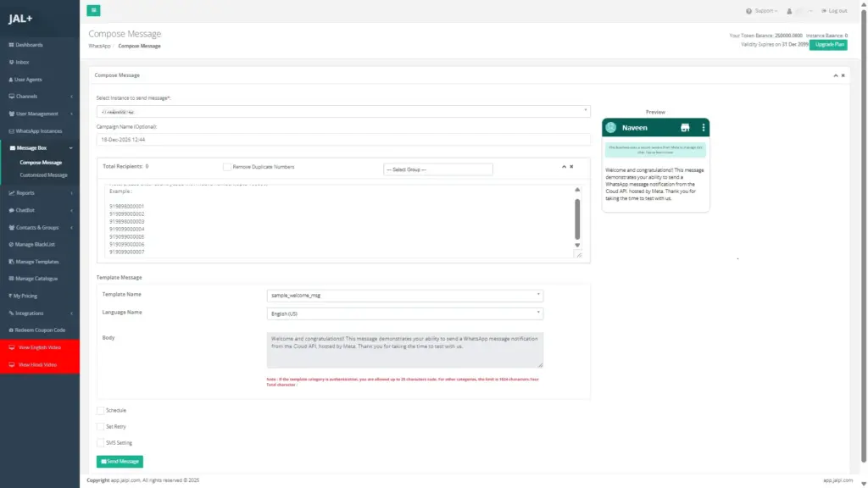Open the Upgrade Plan link
This screenshot has height=488, width=868.
(x=827, y=43)
